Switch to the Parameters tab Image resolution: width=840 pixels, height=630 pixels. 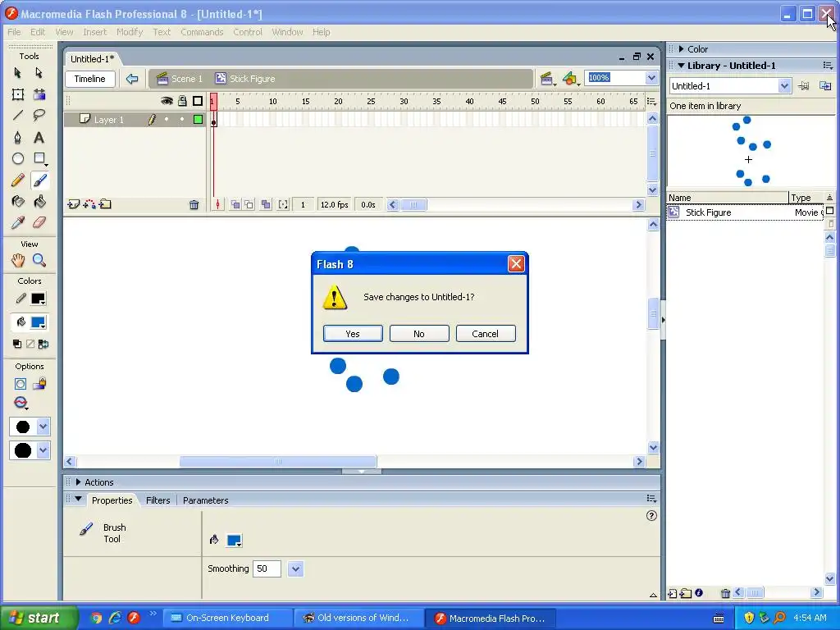pos(206,500)
